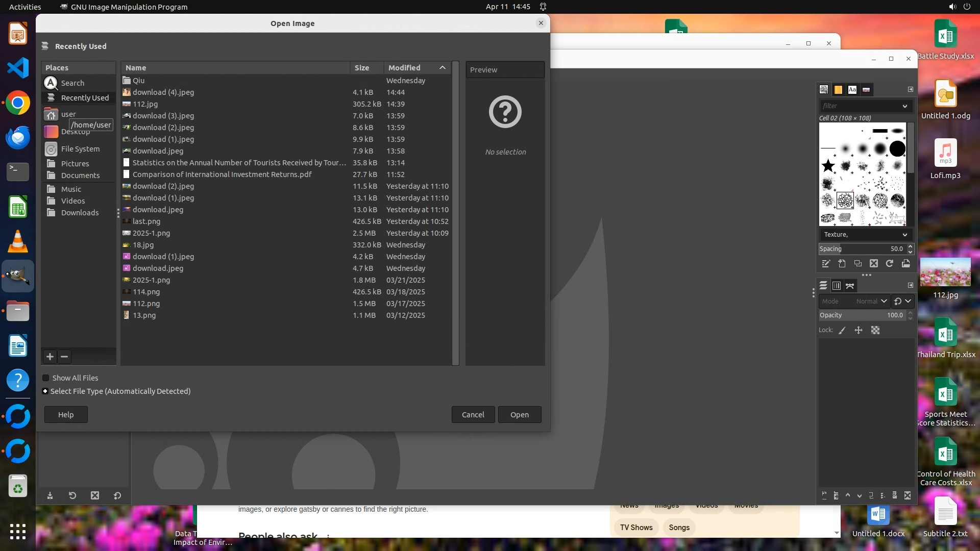Open the Texture brush tag dropdown
Viewport: 980px width, 551px height.
pyautogui.click(x=904, y=235)
